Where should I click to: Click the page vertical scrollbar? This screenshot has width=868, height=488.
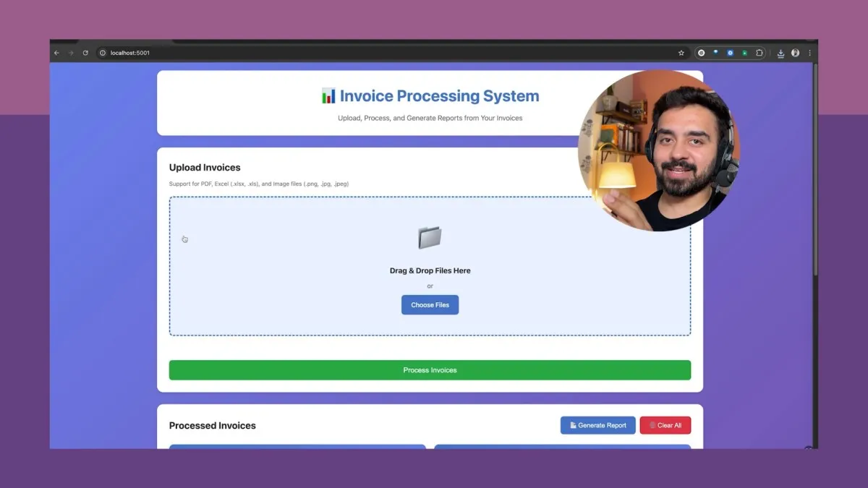(815, 170)
